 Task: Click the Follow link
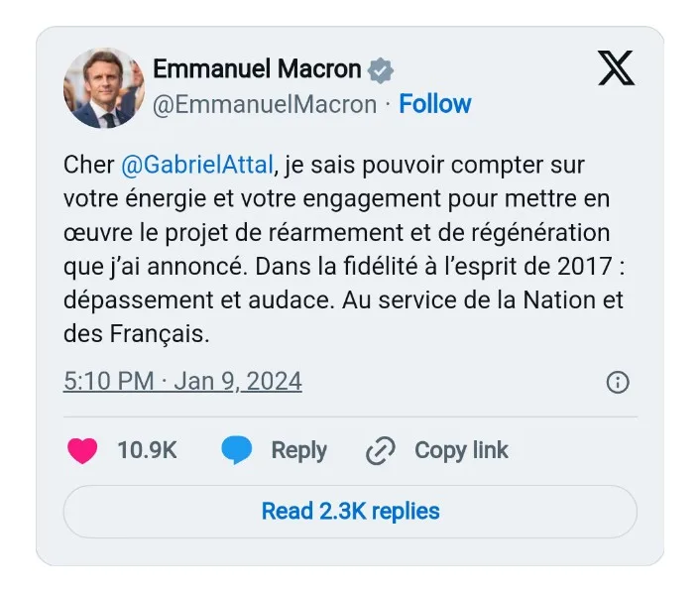(x=434, y=104)
